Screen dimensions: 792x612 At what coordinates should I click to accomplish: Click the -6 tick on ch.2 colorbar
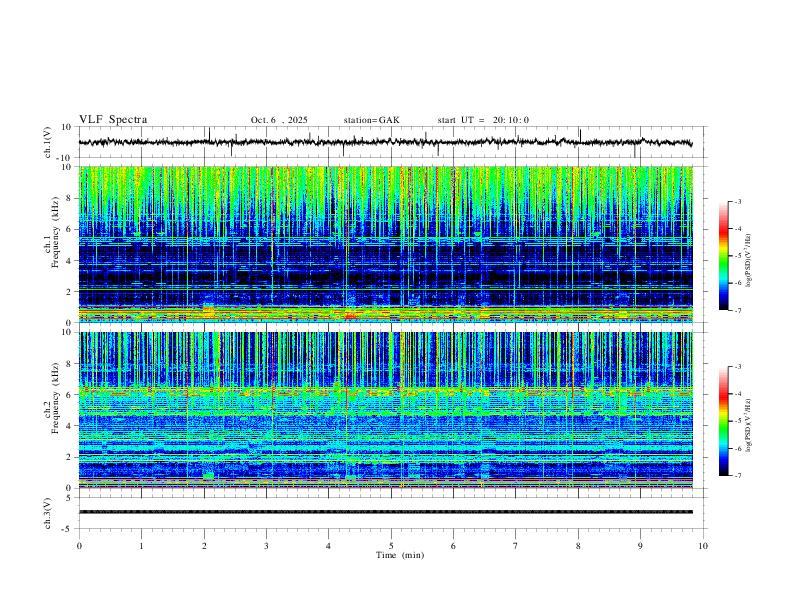(738, 448)
